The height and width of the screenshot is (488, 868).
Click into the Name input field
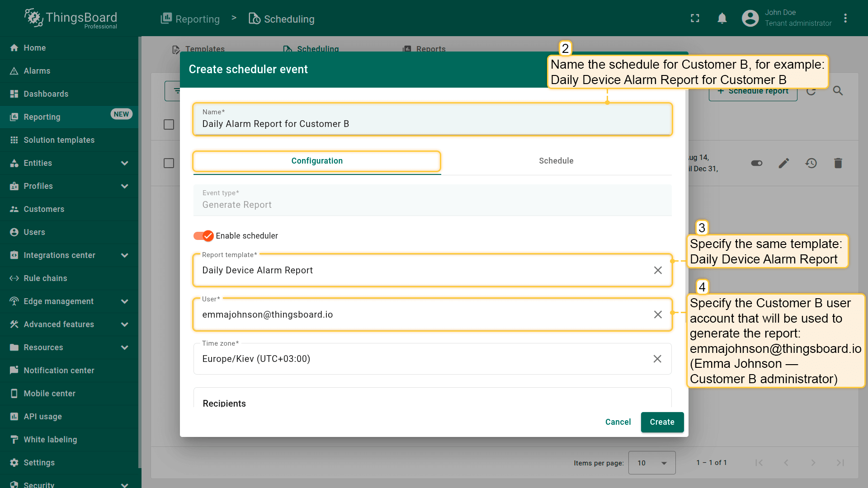(x=432, y=124)
